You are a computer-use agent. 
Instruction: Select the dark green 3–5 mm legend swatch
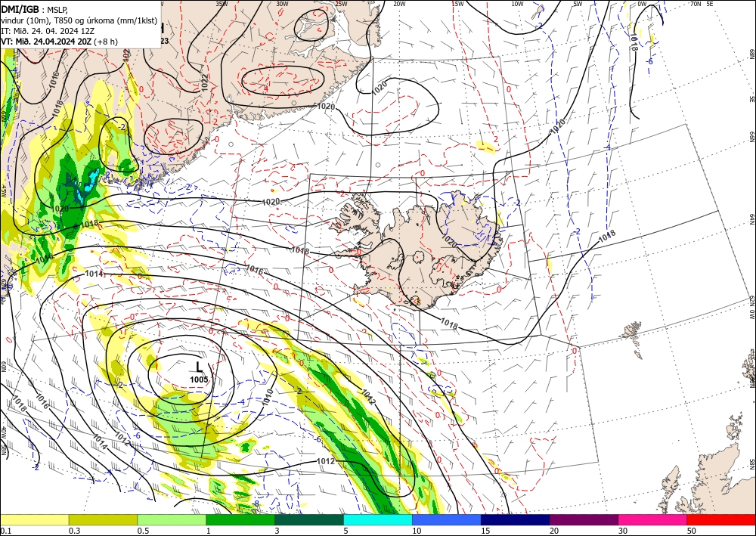309,519
